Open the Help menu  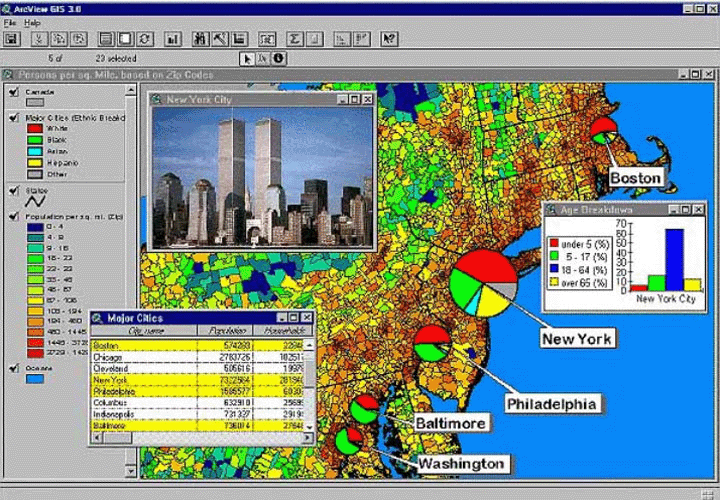point(32,21)
